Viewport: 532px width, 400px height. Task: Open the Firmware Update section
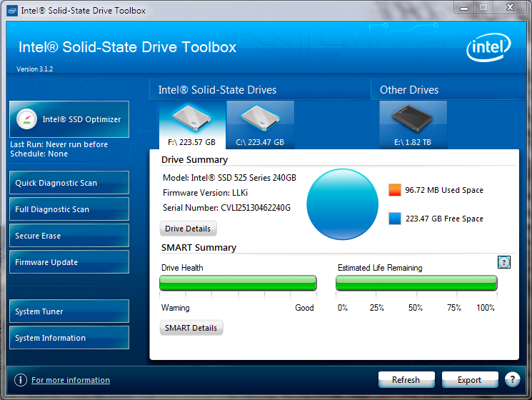click(69, 262)
